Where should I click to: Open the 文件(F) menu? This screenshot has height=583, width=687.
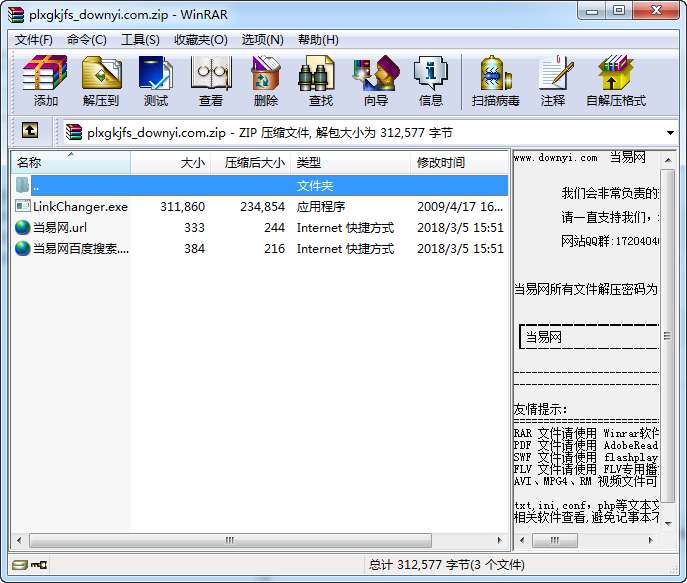[x=34, y=40]
